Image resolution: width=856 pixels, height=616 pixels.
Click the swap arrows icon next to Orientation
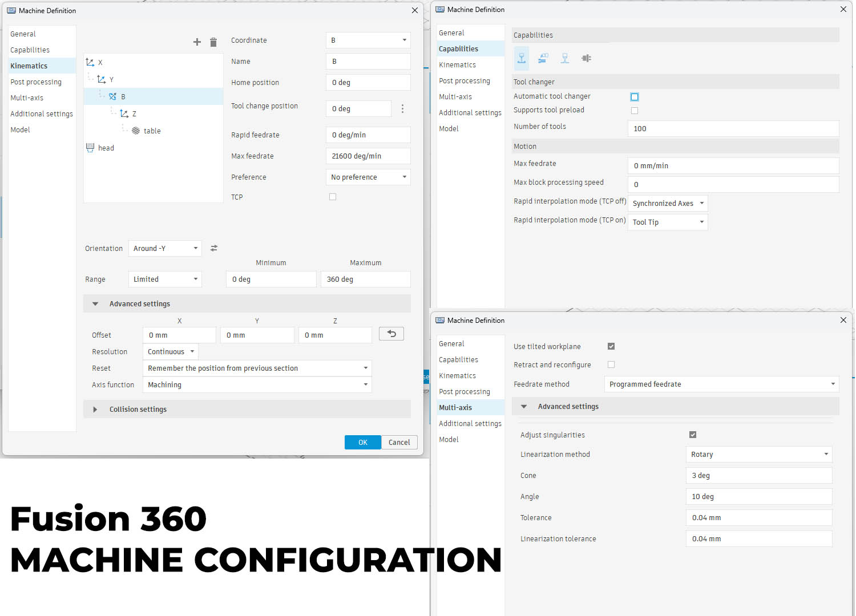(214, 248)
